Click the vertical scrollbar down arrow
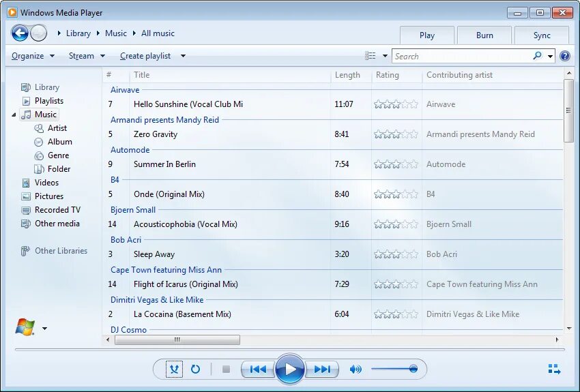The width and height of the screenshot is (580, 392). coord(569,328)
